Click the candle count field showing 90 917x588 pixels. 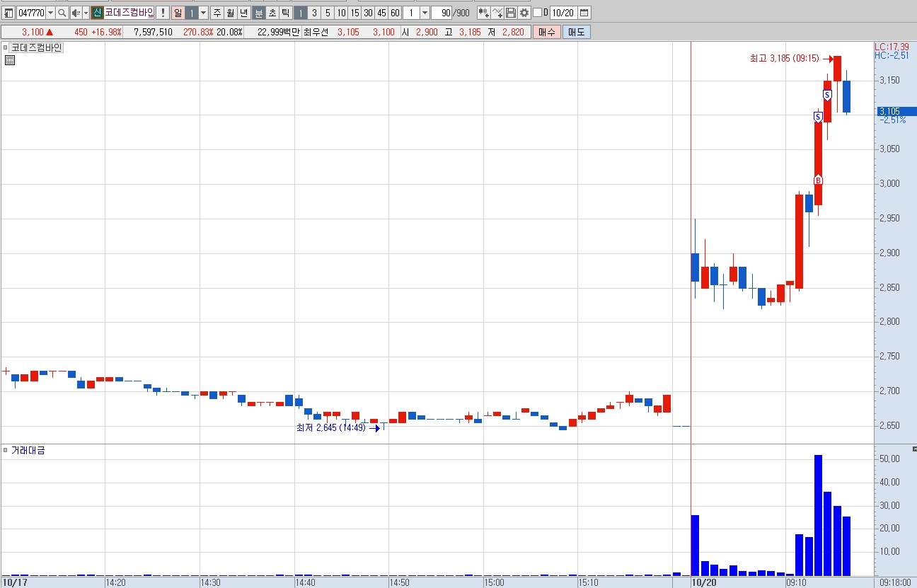tap(442, 13)
